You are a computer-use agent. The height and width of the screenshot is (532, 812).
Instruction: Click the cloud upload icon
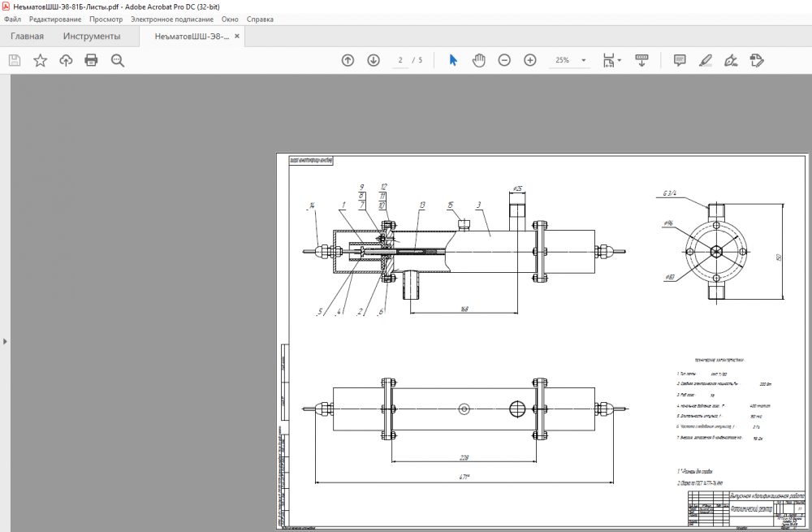(66, 60)
